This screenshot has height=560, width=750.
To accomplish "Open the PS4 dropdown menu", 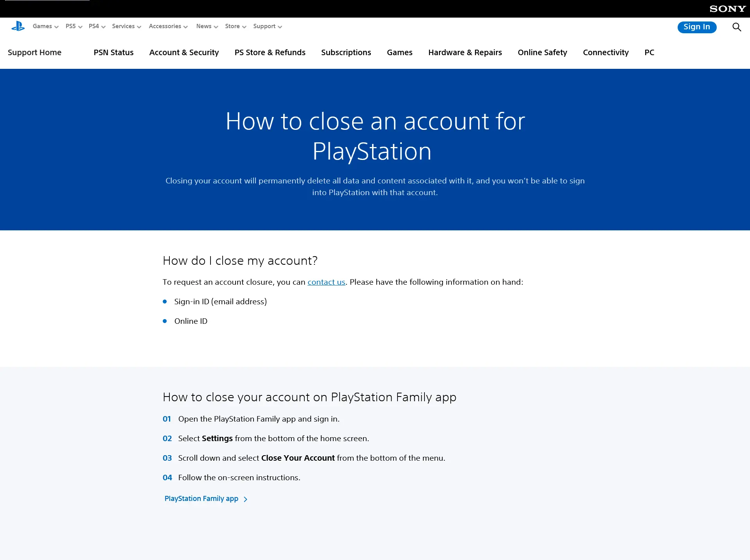I will pos(97,26).
